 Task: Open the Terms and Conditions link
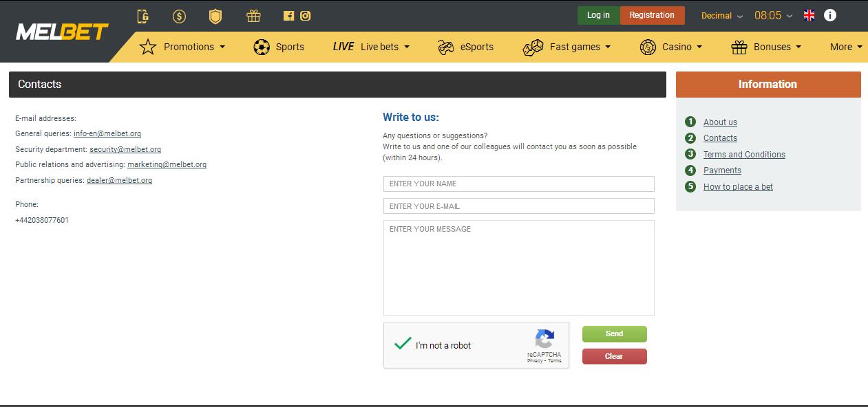(x=744, y=155)
